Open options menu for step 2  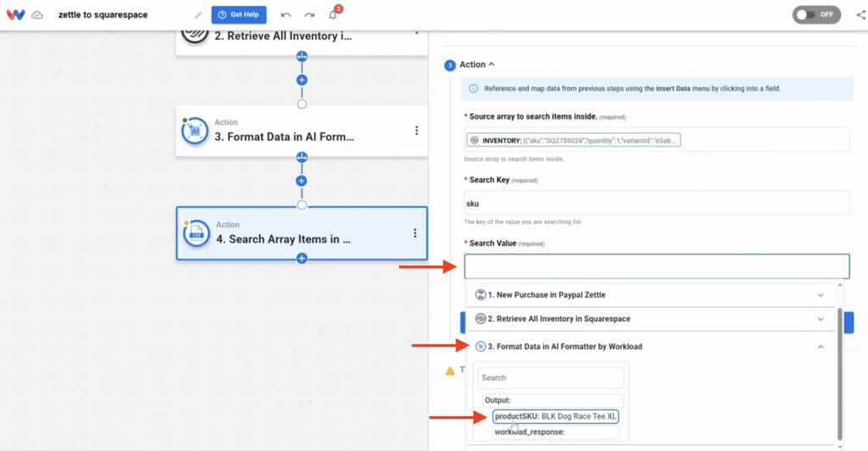[416, 33]
